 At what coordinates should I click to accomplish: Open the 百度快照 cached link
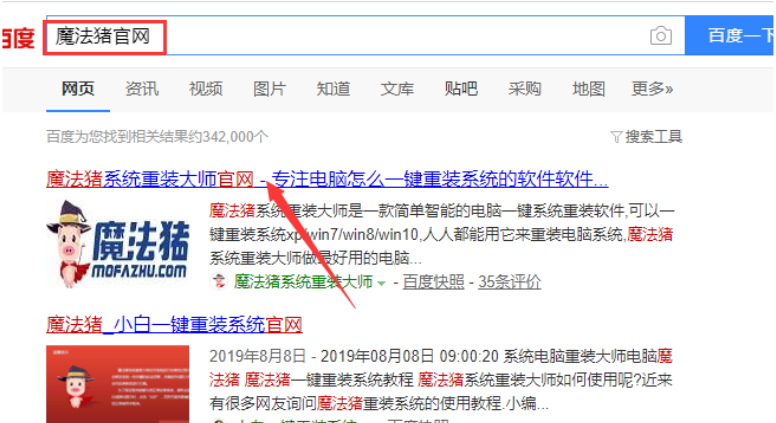(433, 282)
